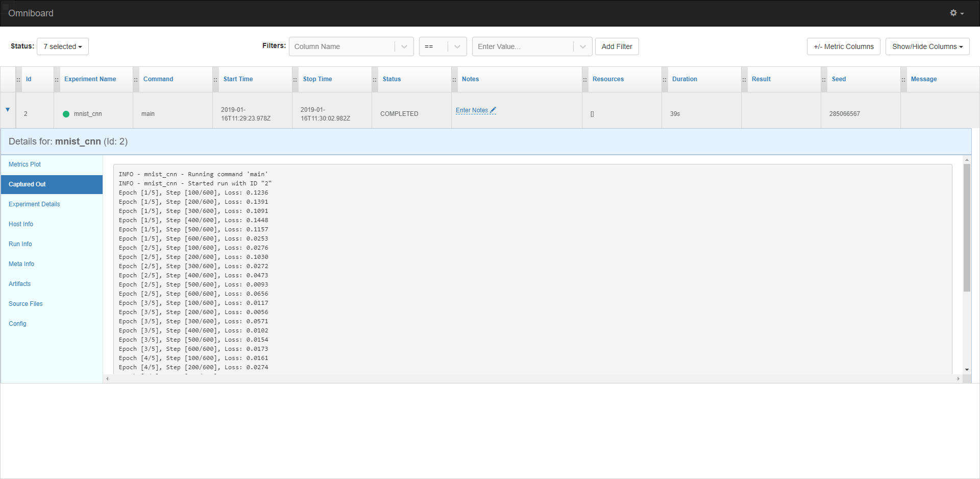The height and width of the screenshot is (479, 980).
Task: Grab the drag handle of Notes column
Action: click(454, 80)
